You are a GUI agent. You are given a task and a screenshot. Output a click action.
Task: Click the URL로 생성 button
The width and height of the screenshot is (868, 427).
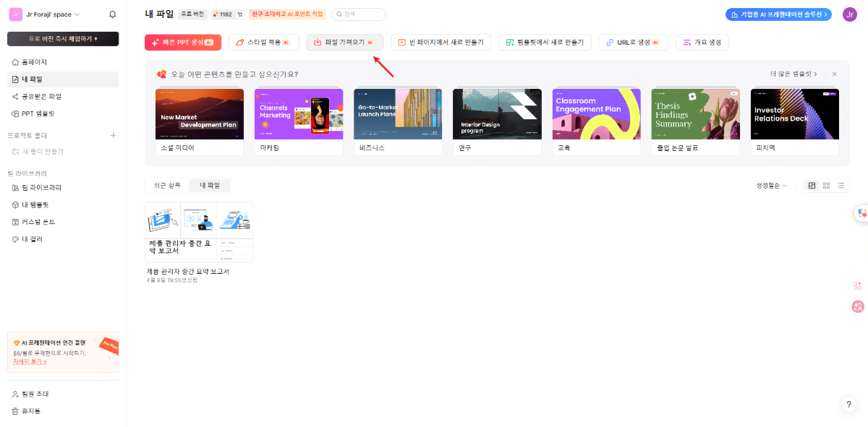(633, 43)
